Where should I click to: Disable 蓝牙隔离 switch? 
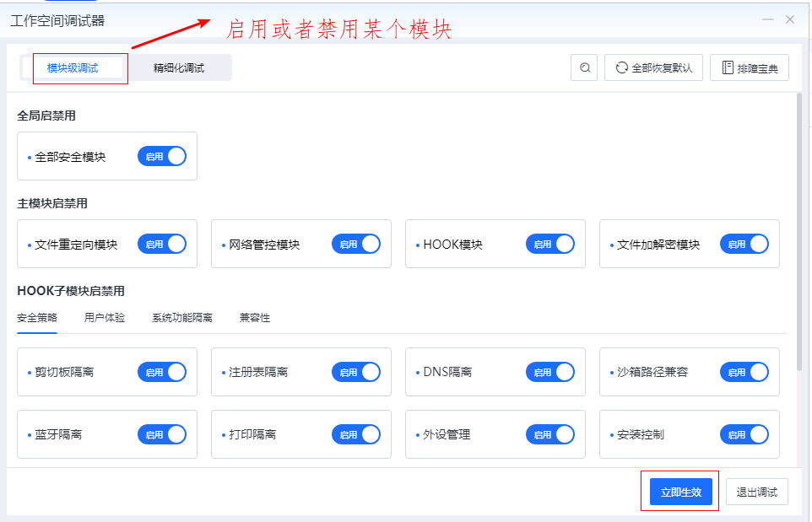click(162, 434)
